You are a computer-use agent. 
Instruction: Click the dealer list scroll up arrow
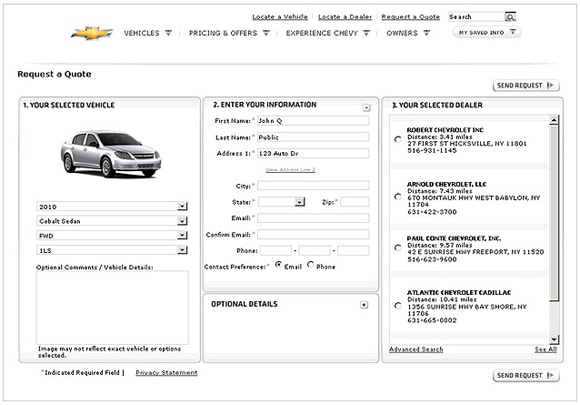tap(554, 120)
